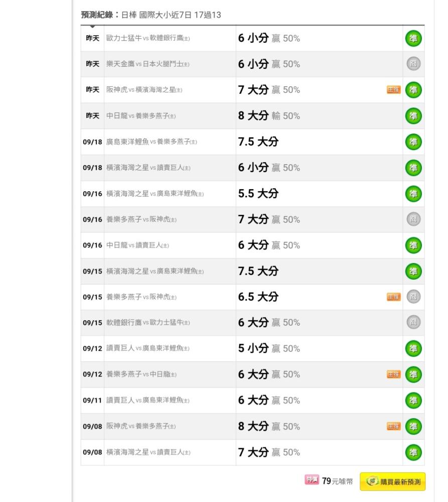
Task: Click 準 icon for 廣島東洋鯉魚 vs 養樂多燕子 row
Action: click(413, 142)
